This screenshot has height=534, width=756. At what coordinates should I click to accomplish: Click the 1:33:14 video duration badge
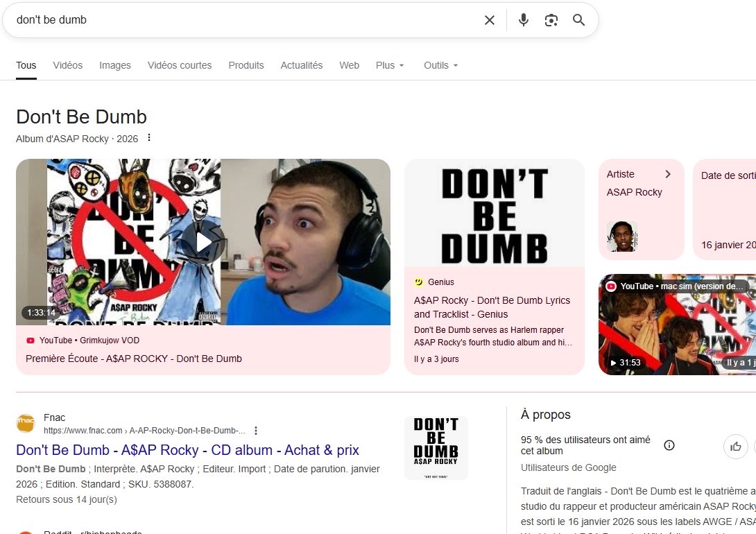pyautogui.click(x=41, y=312)
